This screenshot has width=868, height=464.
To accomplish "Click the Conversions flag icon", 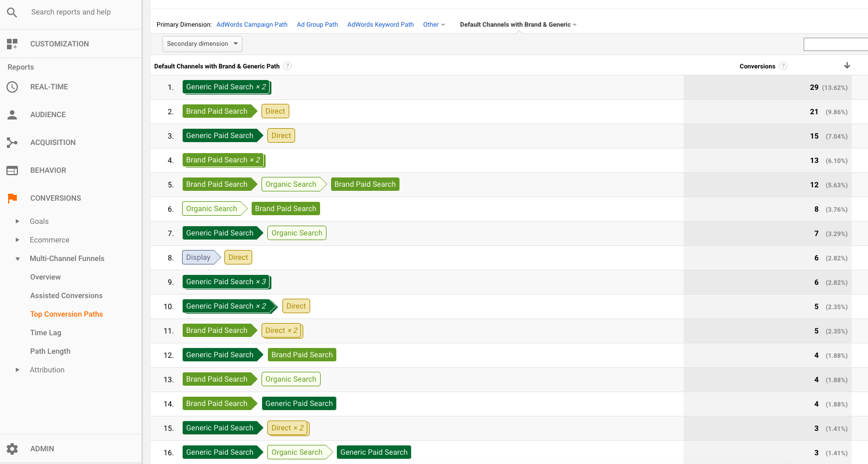I will (x=12, y=198).
